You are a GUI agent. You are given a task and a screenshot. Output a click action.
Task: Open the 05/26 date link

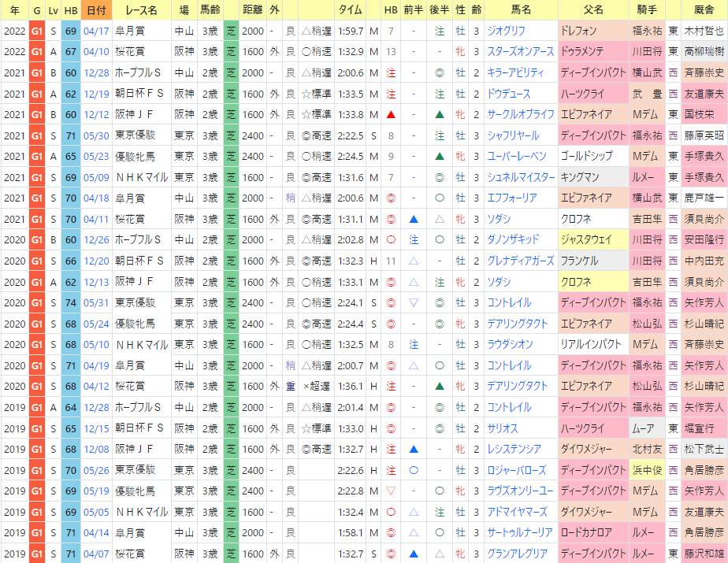96,470
